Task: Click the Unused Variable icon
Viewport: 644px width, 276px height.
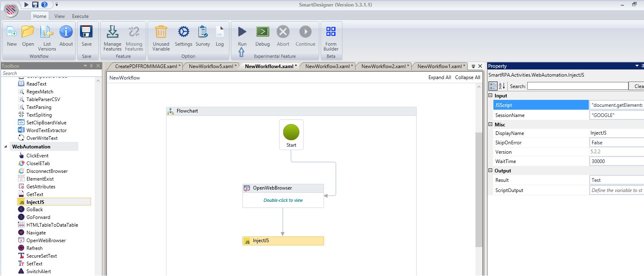Action: pos(161,32)
